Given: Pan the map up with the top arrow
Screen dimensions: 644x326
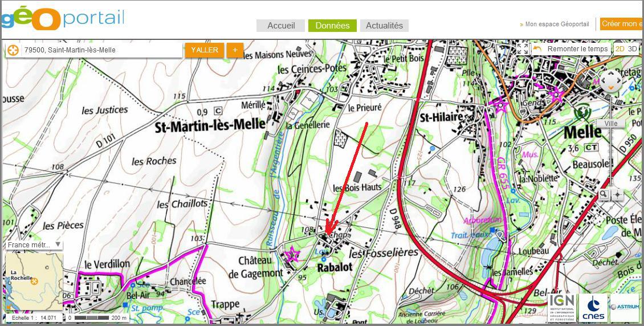Looking at the screenshot, I should 611,74.
